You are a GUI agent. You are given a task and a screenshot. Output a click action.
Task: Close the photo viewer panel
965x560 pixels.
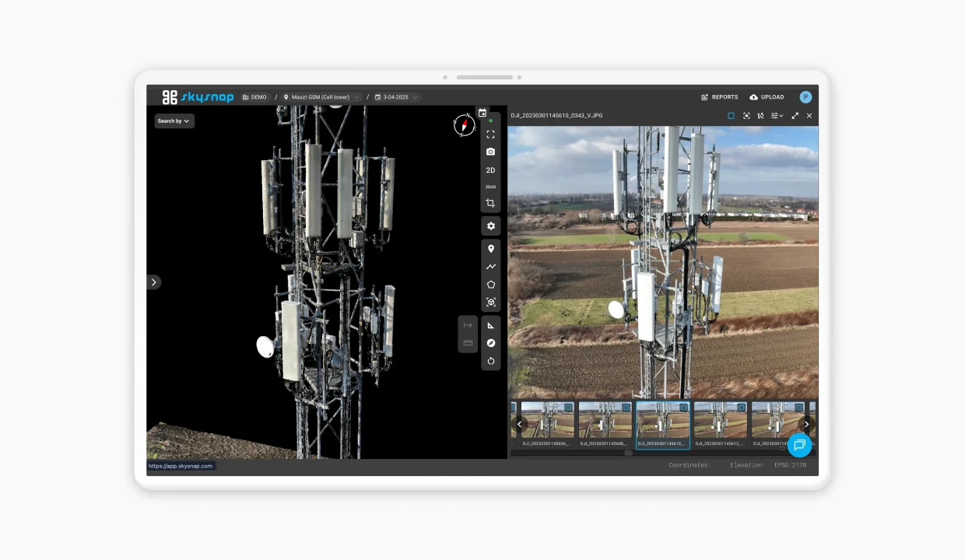coord(809,116)
